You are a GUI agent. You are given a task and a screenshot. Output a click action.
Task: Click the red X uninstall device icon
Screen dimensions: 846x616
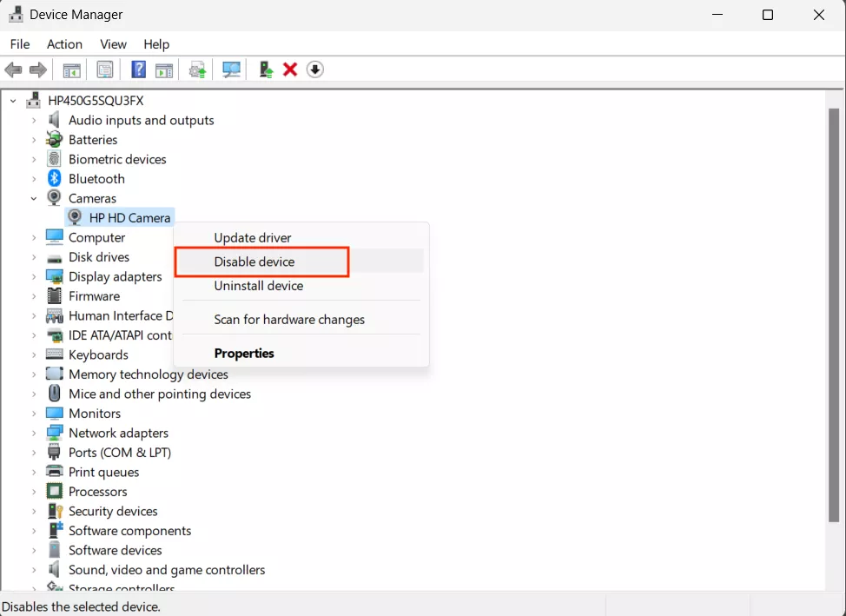290,70
